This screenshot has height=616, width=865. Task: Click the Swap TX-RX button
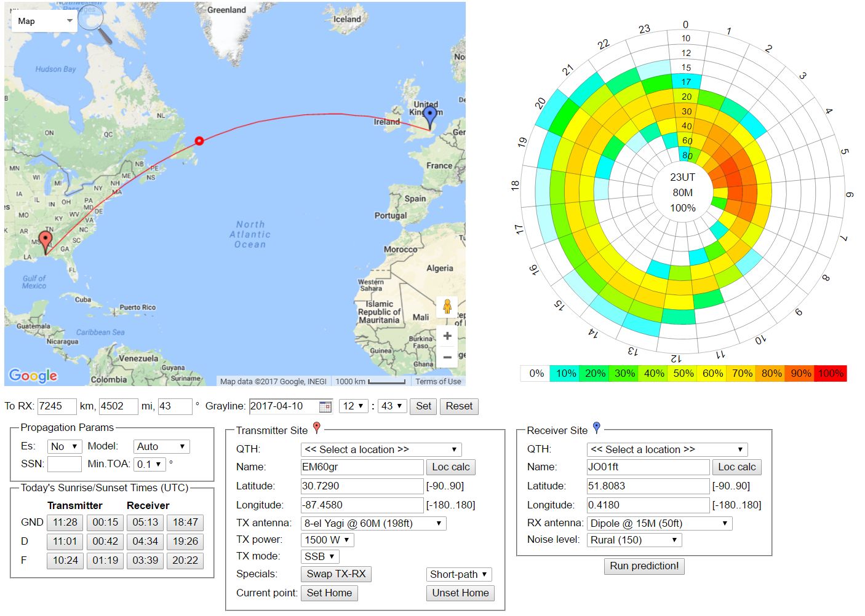click(336, 574)
